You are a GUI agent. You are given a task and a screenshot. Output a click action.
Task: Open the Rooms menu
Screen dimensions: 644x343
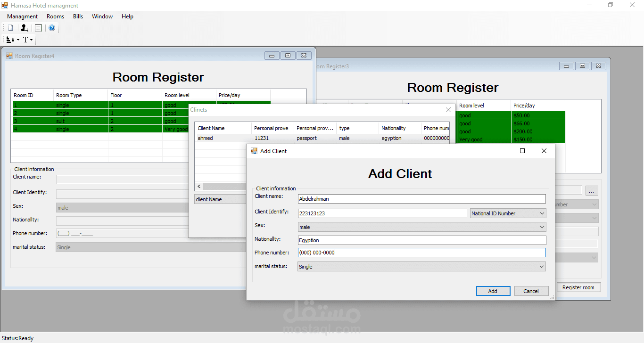click(55, 16)
